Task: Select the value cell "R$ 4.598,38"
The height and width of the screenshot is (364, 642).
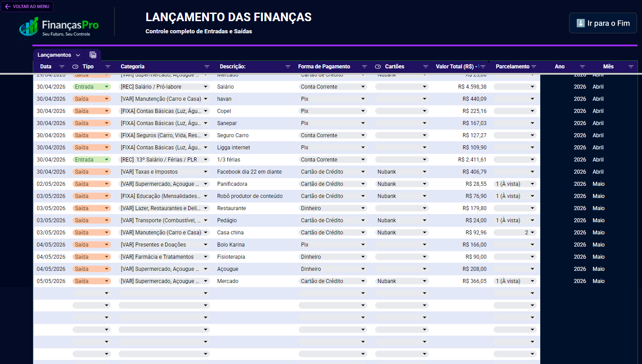Action: 472,87
